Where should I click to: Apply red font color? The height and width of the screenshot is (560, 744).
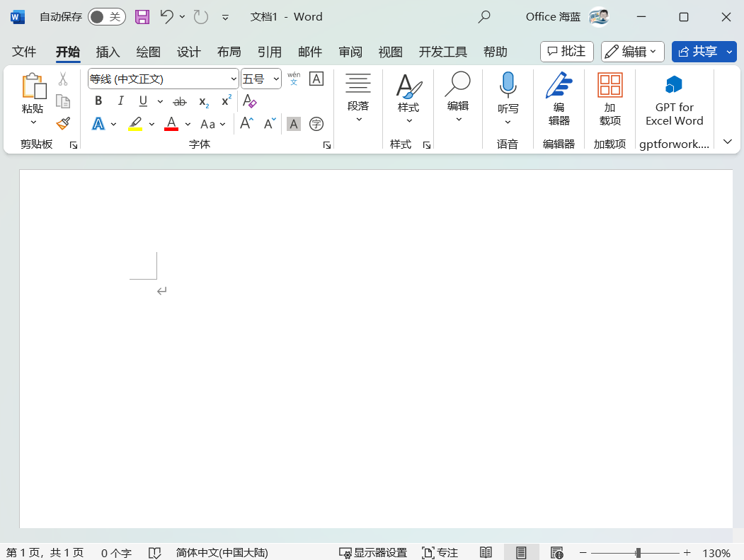tap(171, 125)
